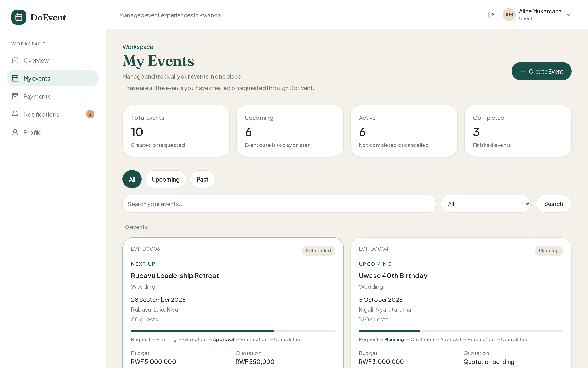
Task: Select the All events filter tab
Action: click(x=132, y=179)
